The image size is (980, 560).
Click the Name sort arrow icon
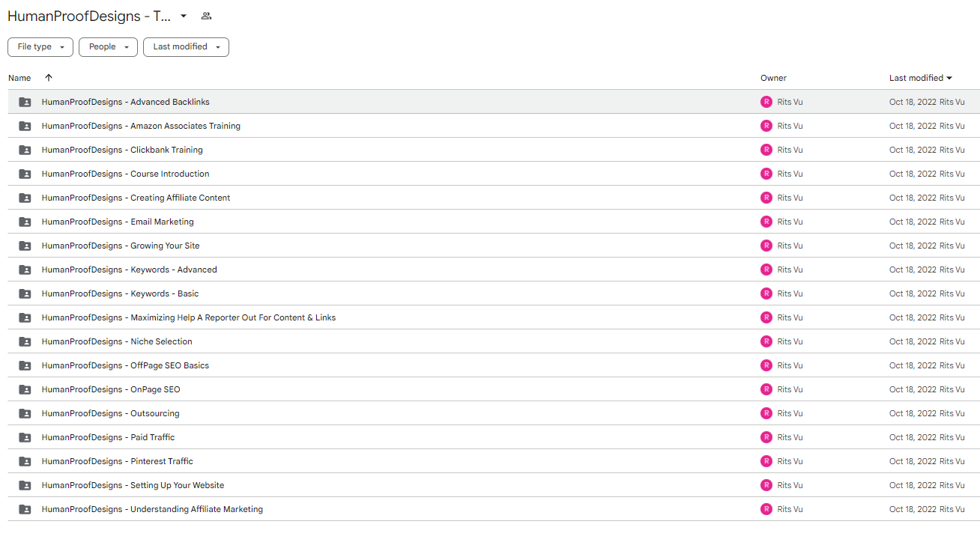49,78
